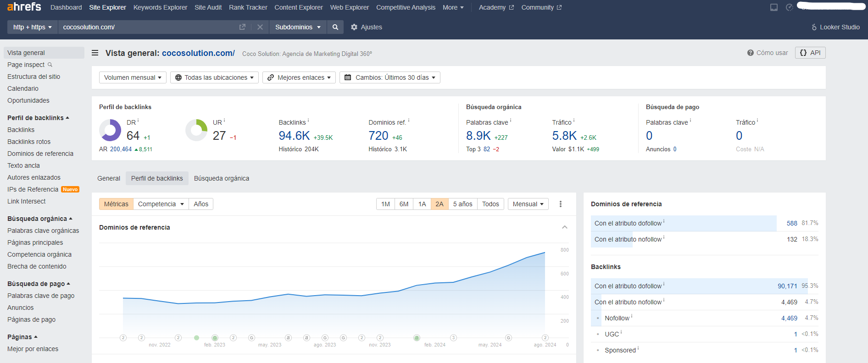Select the Años toggle
Screen dimensions: 868x363
click(x=201, y=204)
